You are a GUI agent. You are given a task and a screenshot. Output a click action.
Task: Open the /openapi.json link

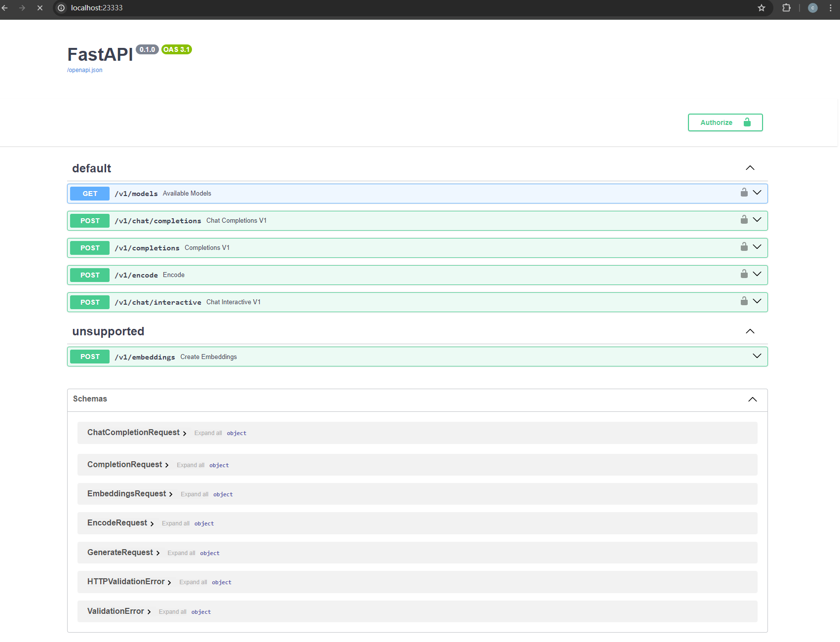coord(85,70)
